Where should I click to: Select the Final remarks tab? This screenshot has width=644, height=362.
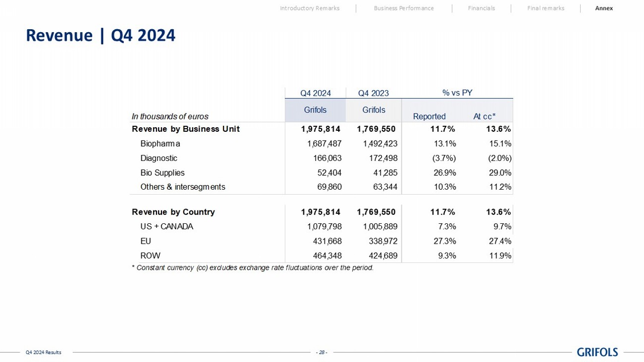[x=545, y=8]
